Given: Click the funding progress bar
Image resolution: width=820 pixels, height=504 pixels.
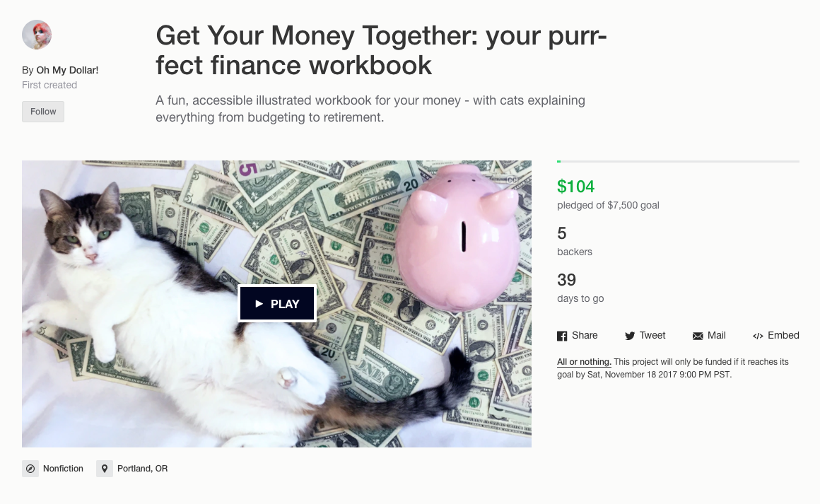Looking at the screenshot, I should [x=679, y=162].
